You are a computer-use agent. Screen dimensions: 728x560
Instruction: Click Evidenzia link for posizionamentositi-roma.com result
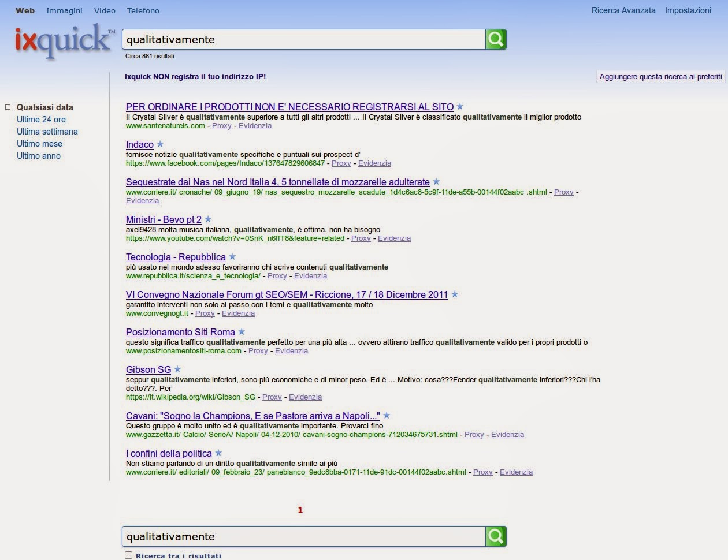291,351
